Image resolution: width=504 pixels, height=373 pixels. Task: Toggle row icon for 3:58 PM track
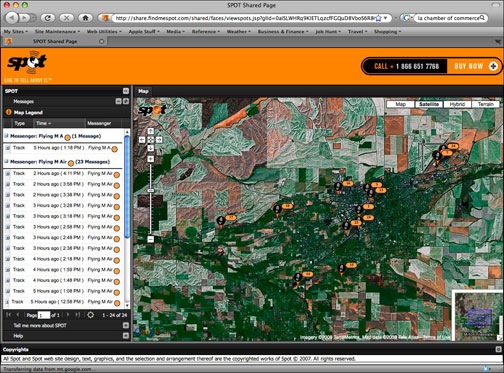tap(7, 184)
